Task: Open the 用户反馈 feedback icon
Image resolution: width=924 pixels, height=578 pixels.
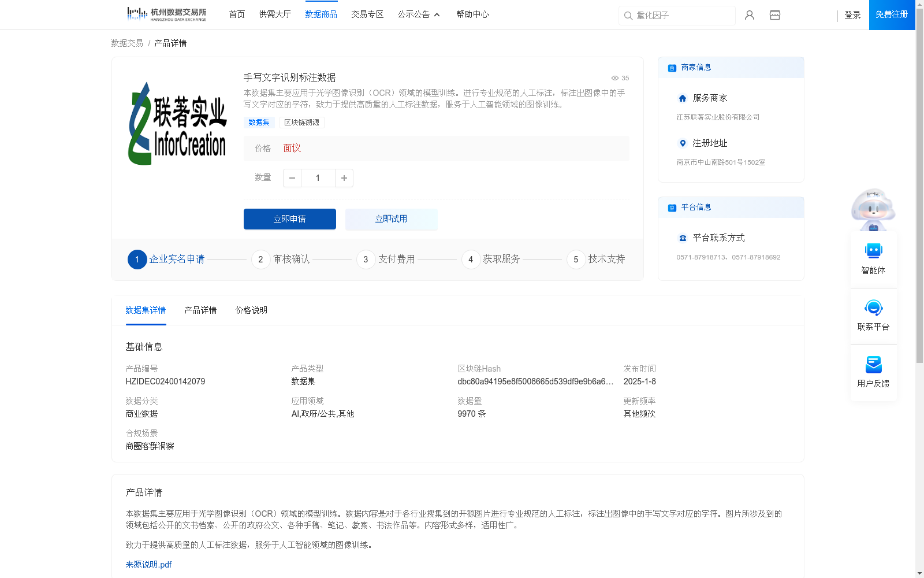Action: coord(874,364)
